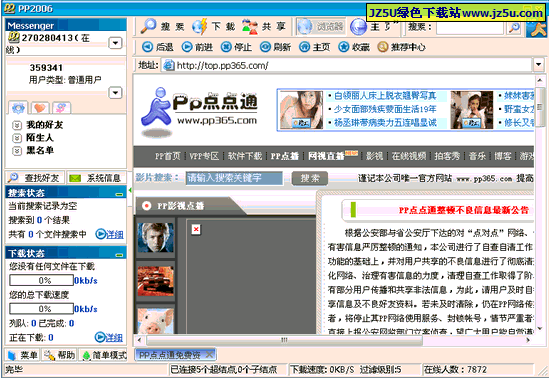Open the Recommendation Center (推荐中心) button
Screen dimensions: 549x378
click(x=402, y=47)
